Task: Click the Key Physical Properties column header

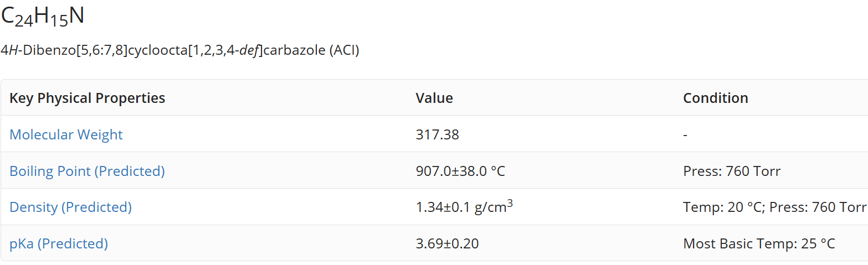Action: tap(88, 98)
